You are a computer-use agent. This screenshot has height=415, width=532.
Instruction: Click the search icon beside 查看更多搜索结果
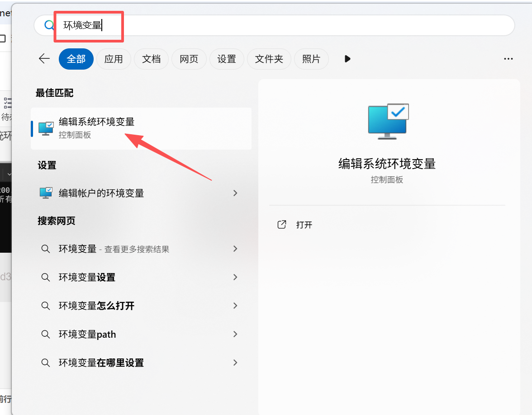45,249
